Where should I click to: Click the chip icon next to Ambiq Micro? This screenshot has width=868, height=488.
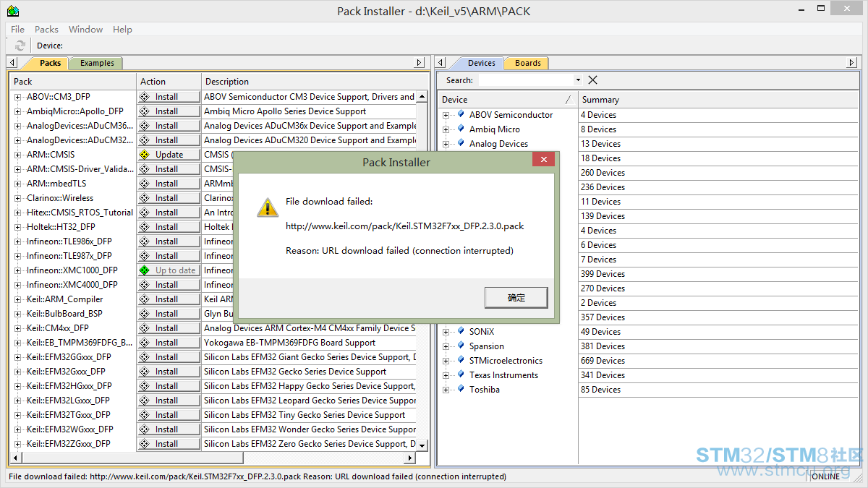461,129
